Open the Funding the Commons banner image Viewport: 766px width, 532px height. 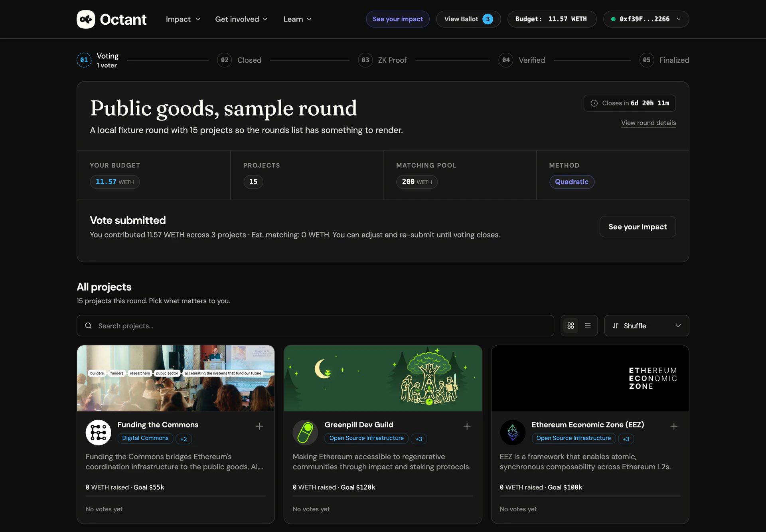pyautogui.click(x=176, y=378)
